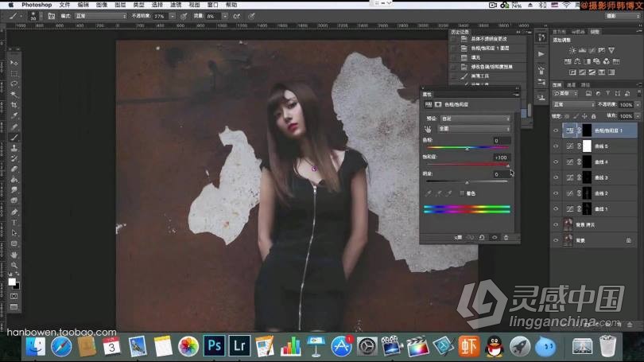Click the foreground color swatch
The image size is (644, 362).
click(12, 282)
